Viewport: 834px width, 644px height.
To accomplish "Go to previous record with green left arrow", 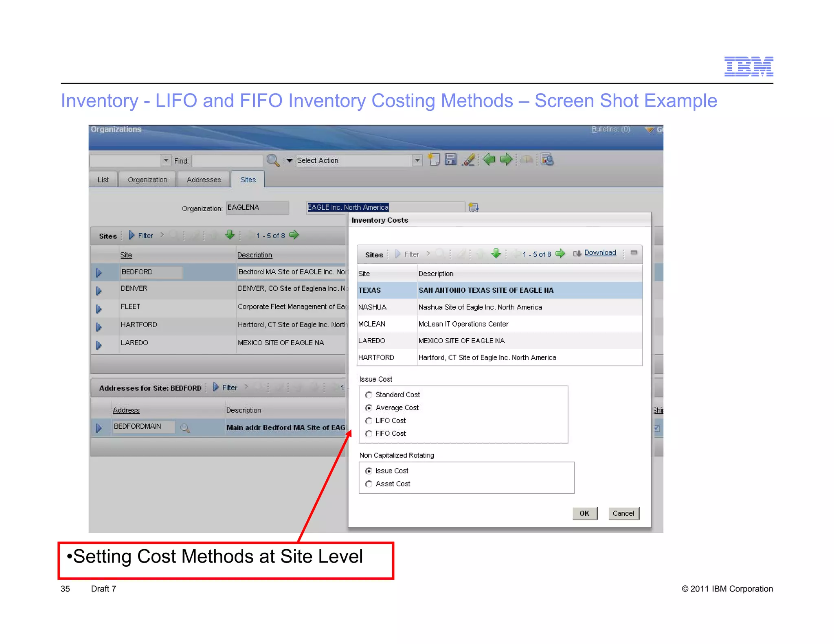I will 489,160.
